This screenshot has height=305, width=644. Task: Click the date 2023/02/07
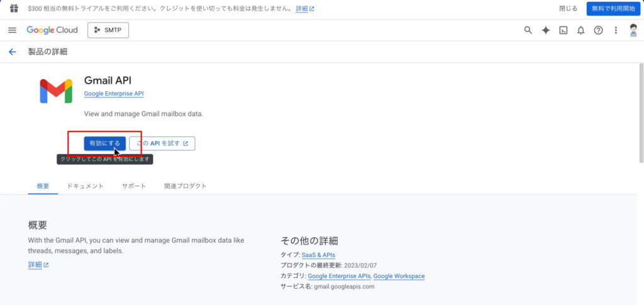(x=360, y=265)
